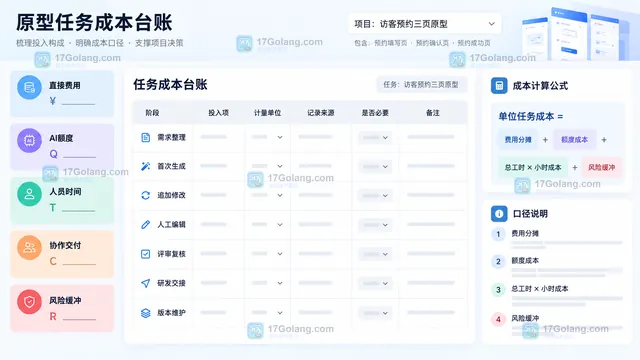Click the 首次生成 magic wand icon
The height and width of the screenshot is (360, 640).
click(145, 166)
